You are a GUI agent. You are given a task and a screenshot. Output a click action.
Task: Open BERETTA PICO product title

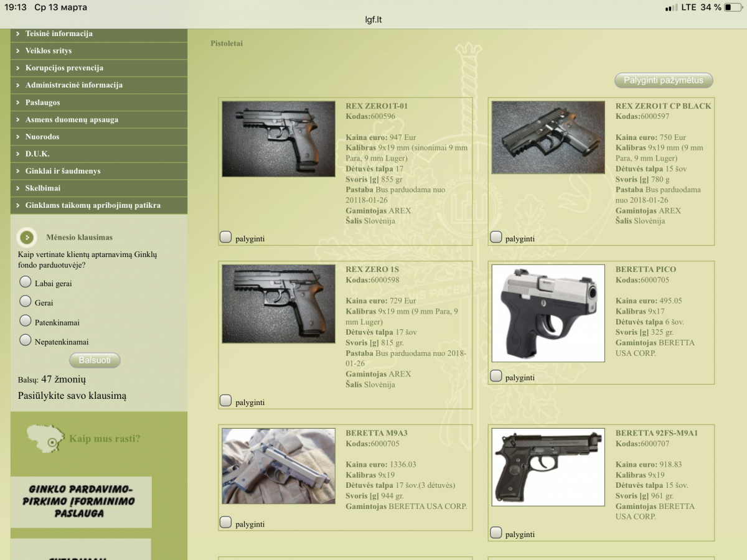tap(646, 269)
